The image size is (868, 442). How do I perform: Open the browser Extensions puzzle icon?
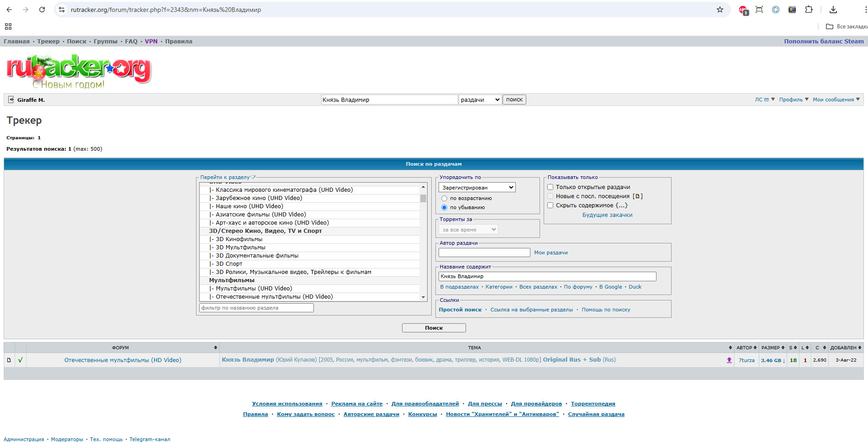click(x=809, y=10)
